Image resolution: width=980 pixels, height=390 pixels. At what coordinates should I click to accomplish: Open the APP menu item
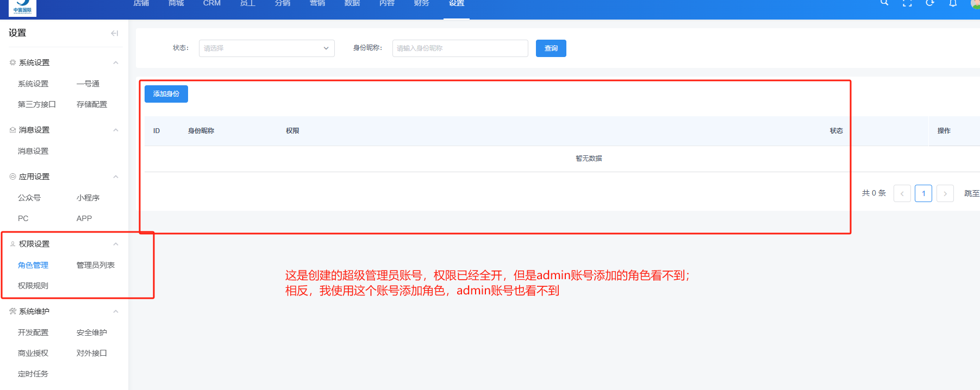(84, 218)
